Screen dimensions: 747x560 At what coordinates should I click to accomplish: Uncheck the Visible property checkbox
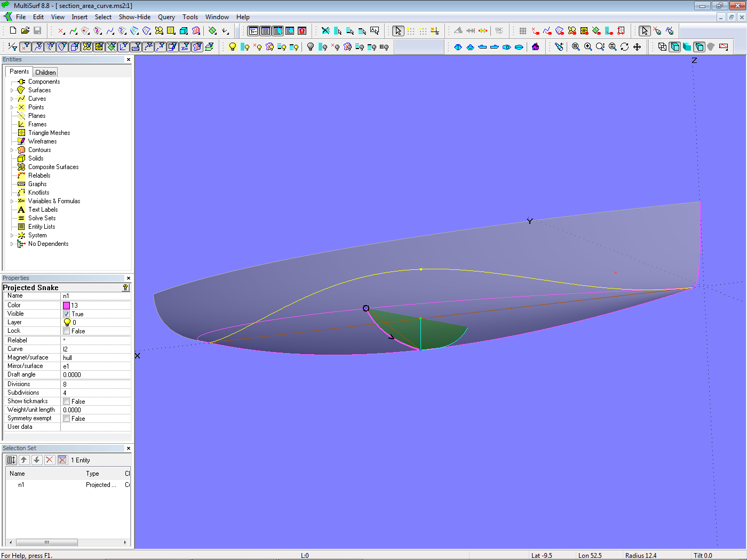click(x=67, y=314)
